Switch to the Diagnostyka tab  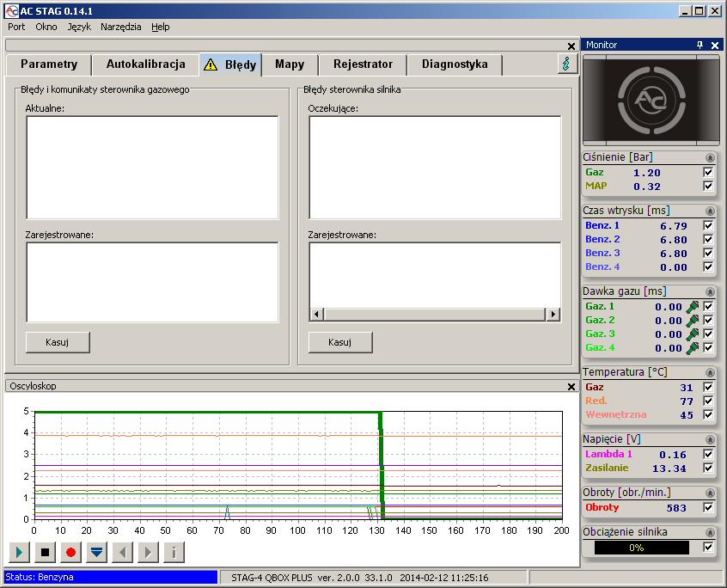tap(455, 64)
